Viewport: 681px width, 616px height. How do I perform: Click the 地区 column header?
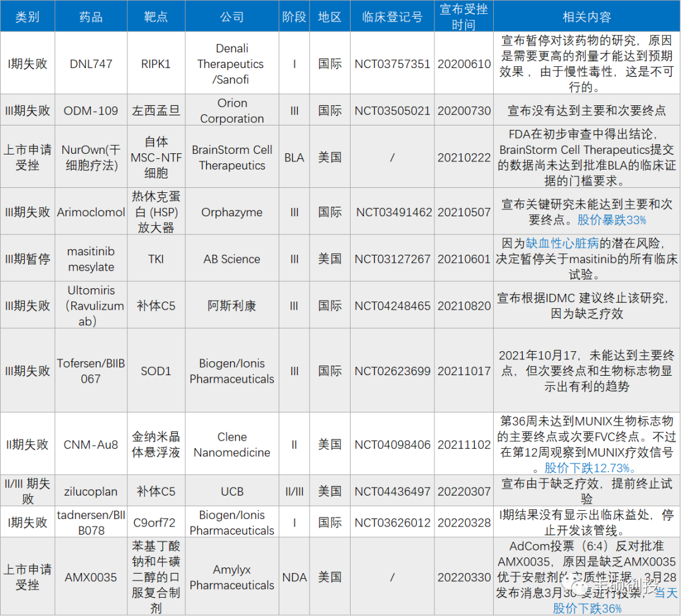[x=330, y=16]
